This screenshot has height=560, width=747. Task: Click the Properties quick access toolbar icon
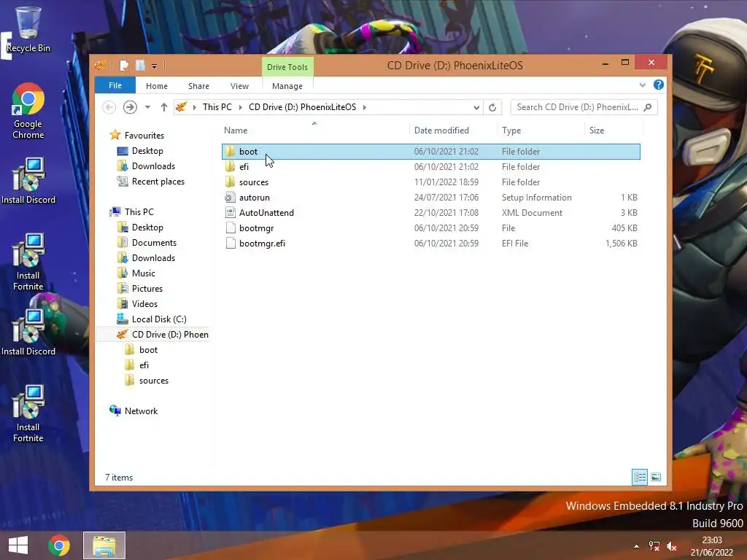point(124,65)
